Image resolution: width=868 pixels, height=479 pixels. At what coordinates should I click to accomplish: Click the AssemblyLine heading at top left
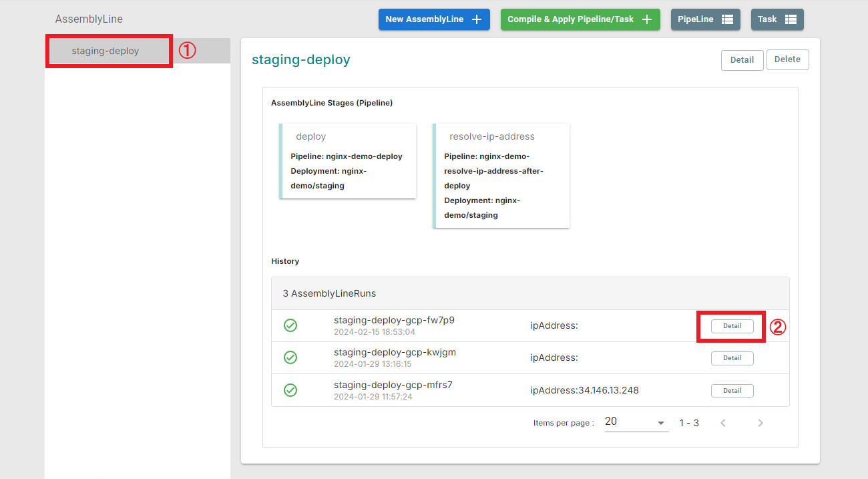pos(89,19)
